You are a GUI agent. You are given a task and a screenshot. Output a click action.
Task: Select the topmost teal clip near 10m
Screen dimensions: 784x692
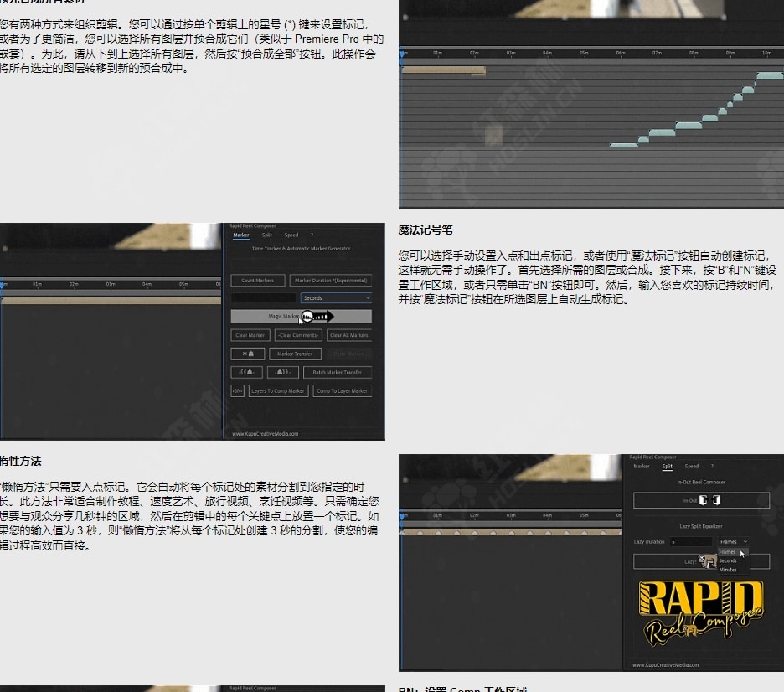[770, 75]
